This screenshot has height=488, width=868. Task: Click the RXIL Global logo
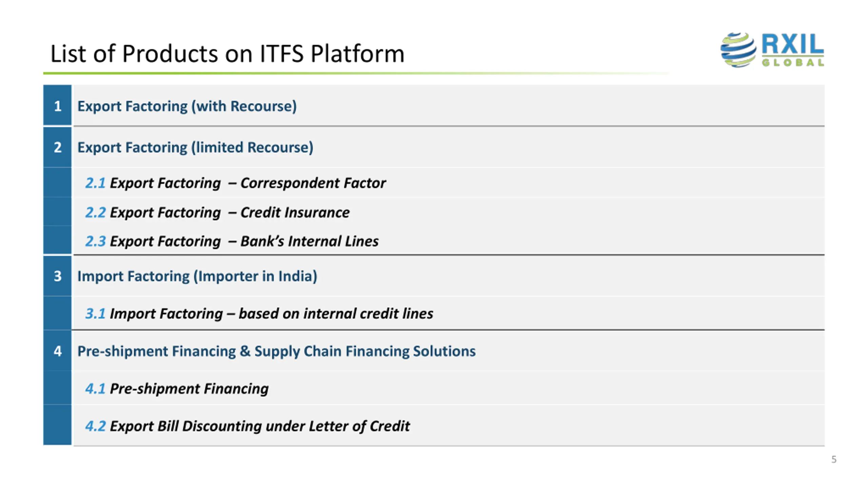(772, 50)
